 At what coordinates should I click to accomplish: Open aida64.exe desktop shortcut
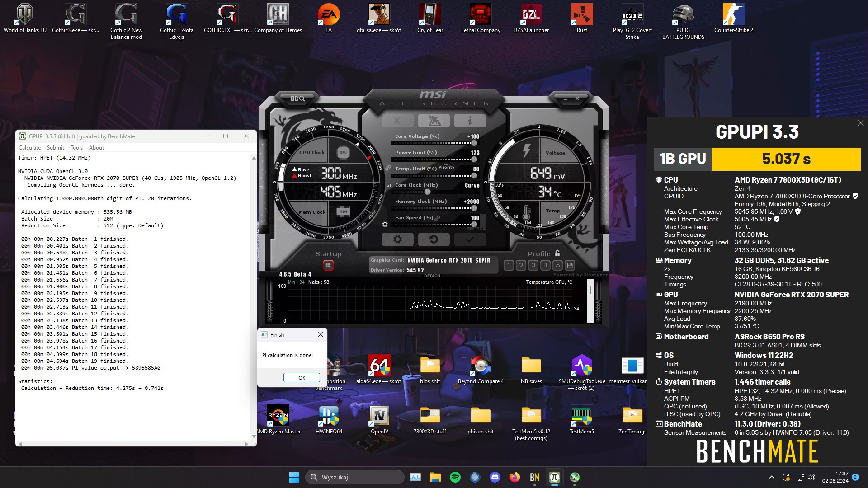coord(379,370)
